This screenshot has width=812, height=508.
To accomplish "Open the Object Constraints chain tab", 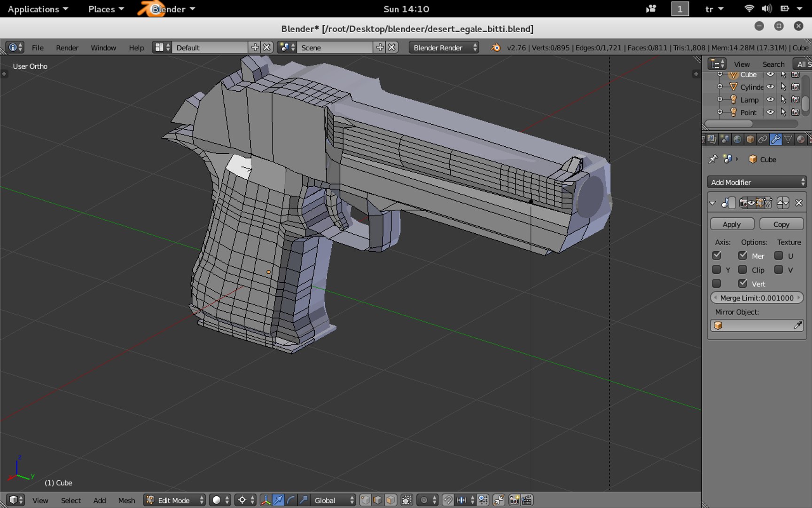I will [763, 139].
